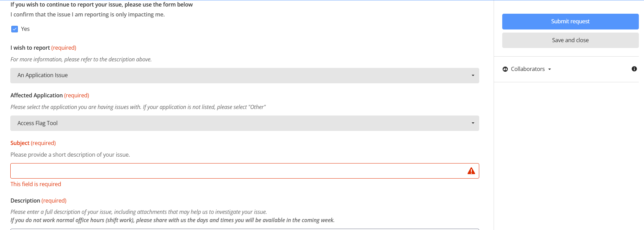Image resolution: width=644 pixels, height=230 pixels.
Task: Click the 'Affected Application' field label
Action: [x=36, y=95]
